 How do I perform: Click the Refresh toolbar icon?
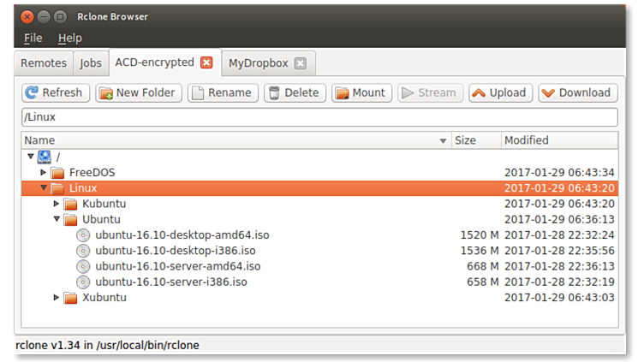[x=32, y=92]
